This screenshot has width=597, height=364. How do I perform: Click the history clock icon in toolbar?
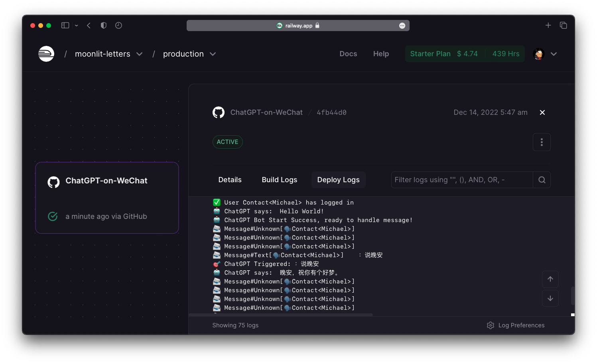point(118,25)
